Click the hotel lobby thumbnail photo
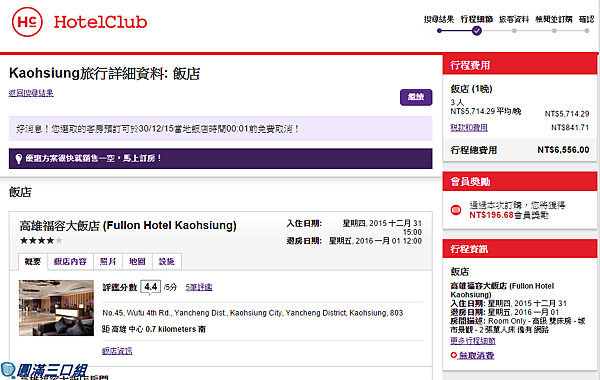Screen dimensions: 600x380 (x=56, y=308)
